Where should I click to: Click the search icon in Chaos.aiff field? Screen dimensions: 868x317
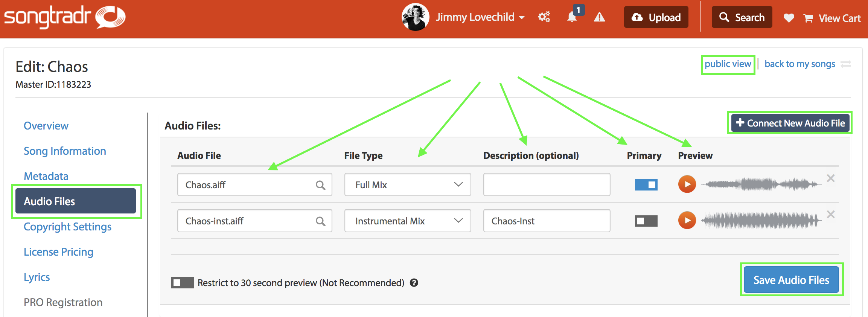pos(320,185)
